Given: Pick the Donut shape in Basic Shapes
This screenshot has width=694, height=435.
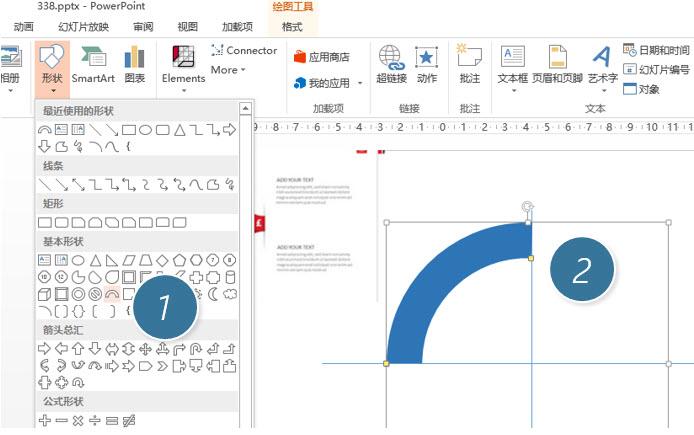Looking at the screenshot, I should click(78, 294).
